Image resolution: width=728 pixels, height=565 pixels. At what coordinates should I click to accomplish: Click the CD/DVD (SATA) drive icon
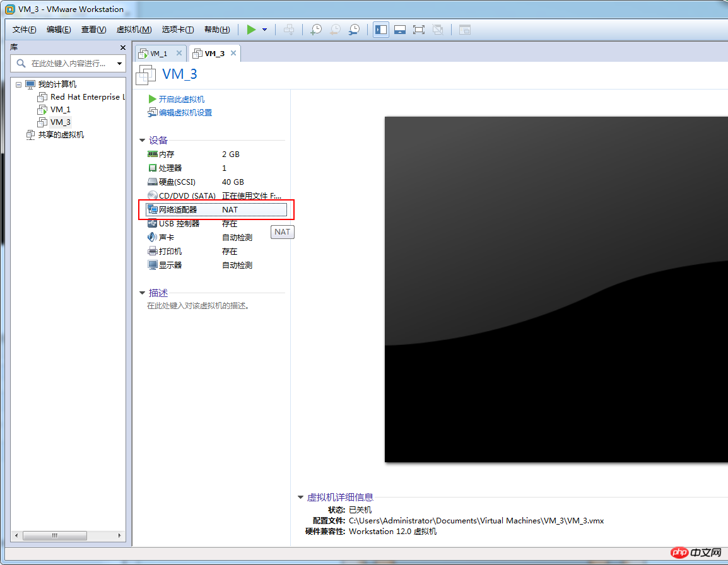(152, 195)
